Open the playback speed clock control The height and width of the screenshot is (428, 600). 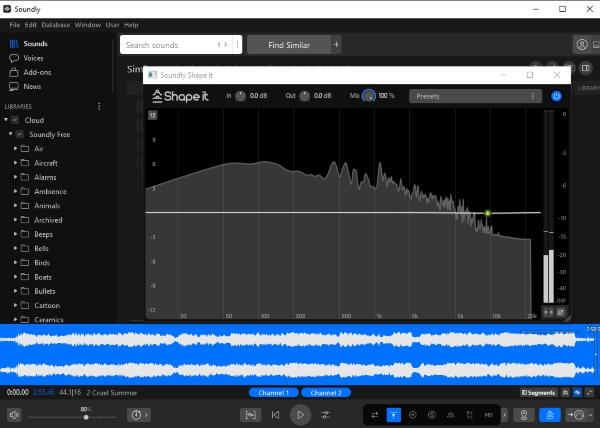click(139, 415)
